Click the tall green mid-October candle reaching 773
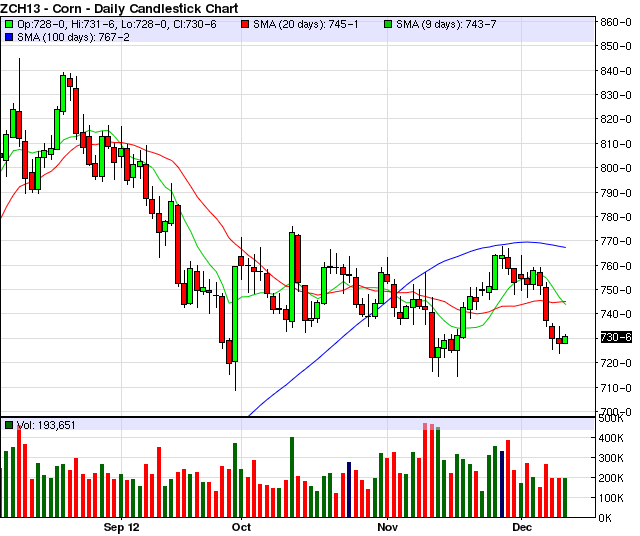 (x=292, y=277)
